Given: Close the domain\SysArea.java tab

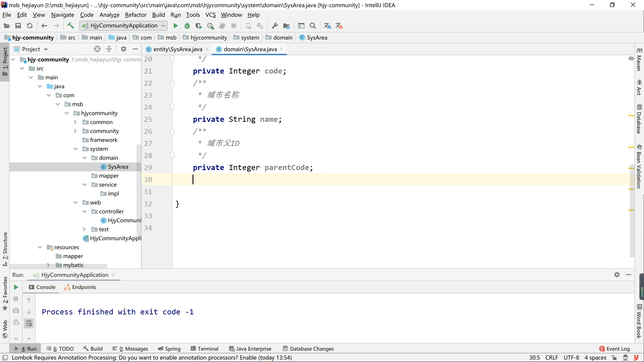Looking at the screenshot, I should pyautogui.click(x=282, y=49).
